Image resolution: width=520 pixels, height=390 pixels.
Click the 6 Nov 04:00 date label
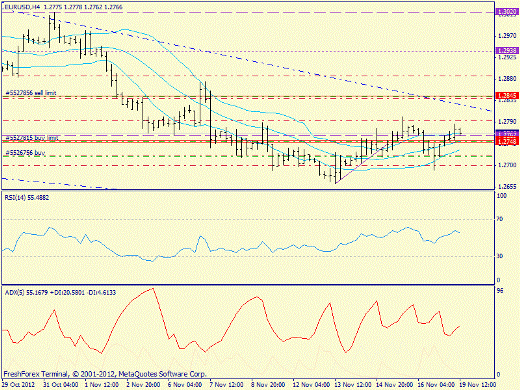(x=185, y=384)
